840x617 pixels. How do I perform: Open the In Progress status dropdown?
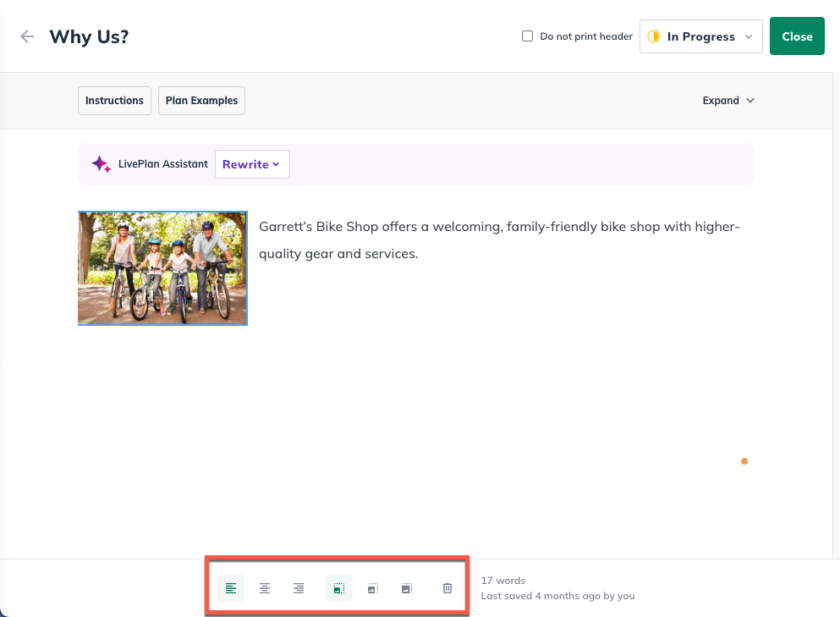pos(749,36)
